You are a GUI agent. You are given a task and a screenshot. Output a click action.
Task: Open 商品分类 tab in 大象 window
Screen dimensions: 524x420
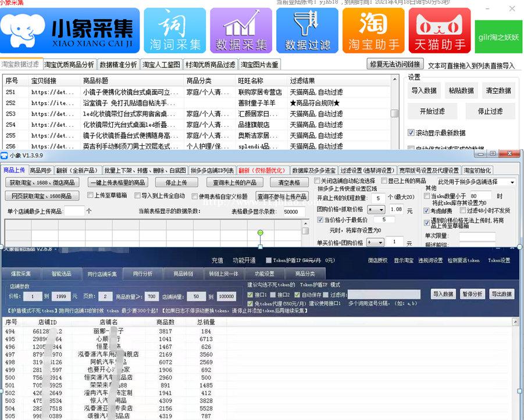[x=305, y=274]
